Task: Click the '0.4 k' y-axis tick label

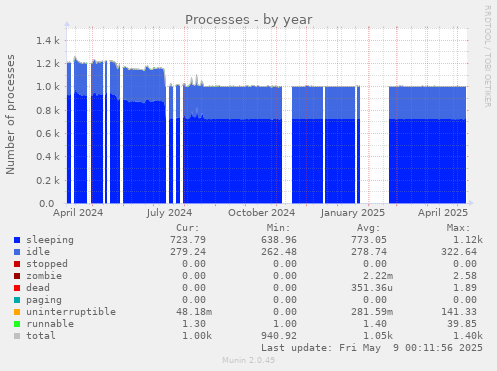Action: pyautogui.click(x=48, y=157)
